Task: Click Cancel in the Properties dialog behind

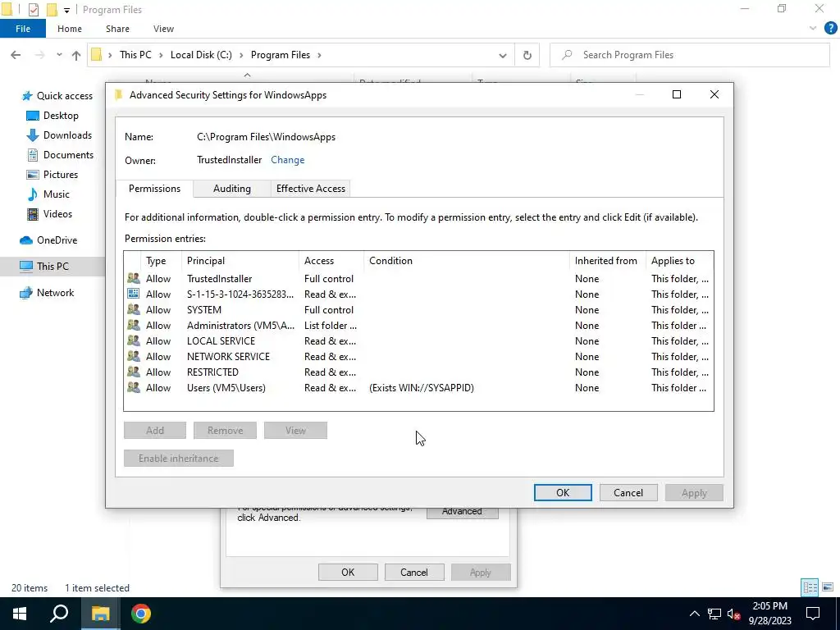Action: pos(414,572)
